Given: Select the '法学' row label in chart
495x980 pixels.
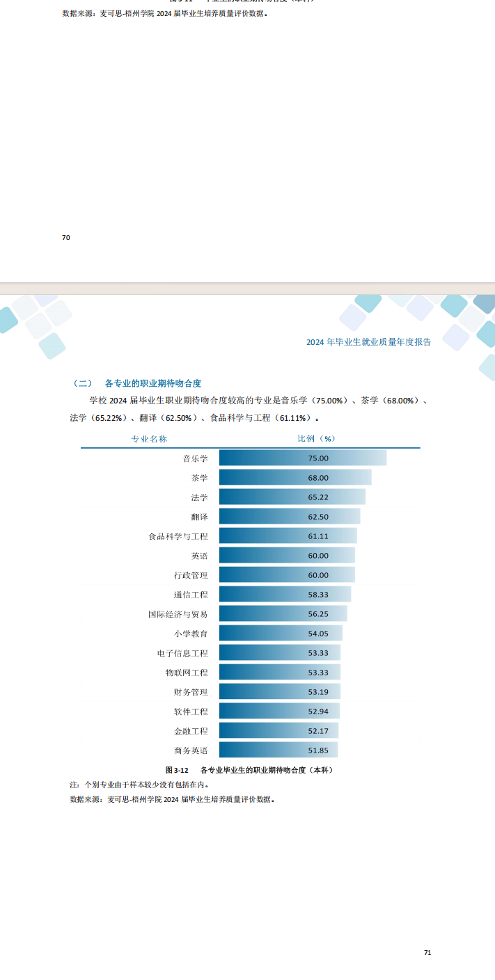Looking at the screenshot, I should point(199,497).
